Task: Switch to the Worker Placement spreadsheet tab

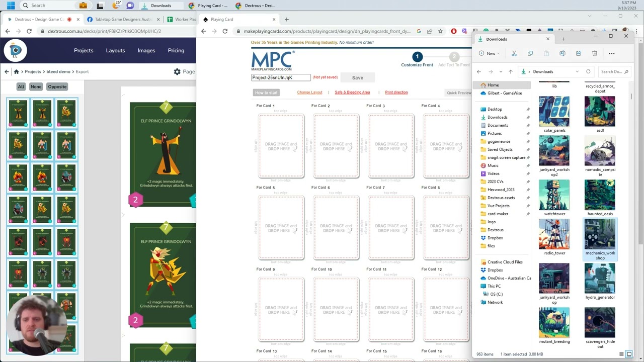Action: (x=181, y=20)
